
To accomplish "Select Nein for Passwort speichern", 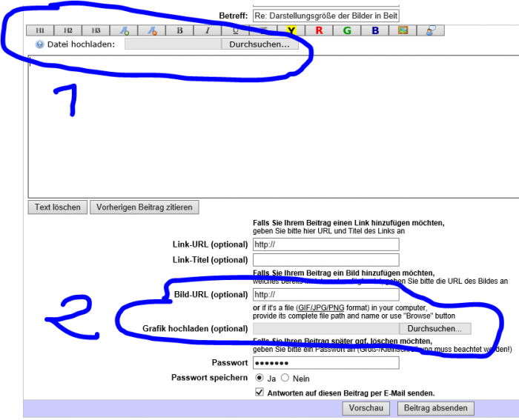I will pyautogui.click(x=285, y=378).
